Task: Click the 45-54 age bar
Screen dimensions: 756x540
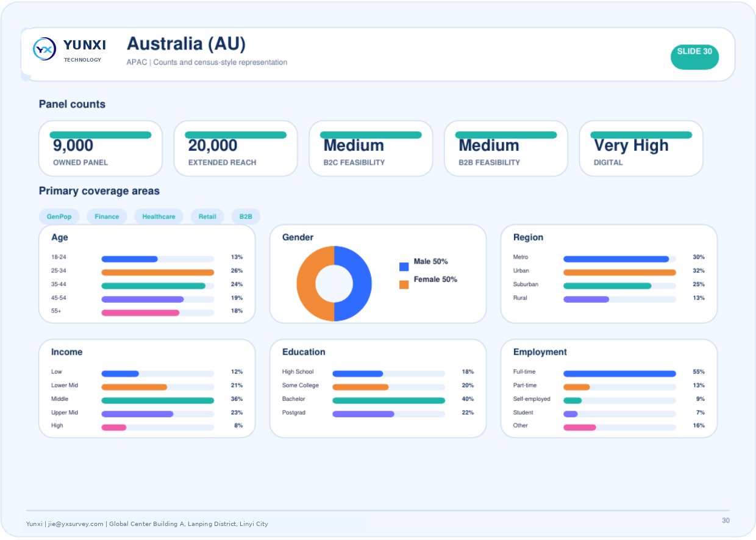Action: coord(142,300)
